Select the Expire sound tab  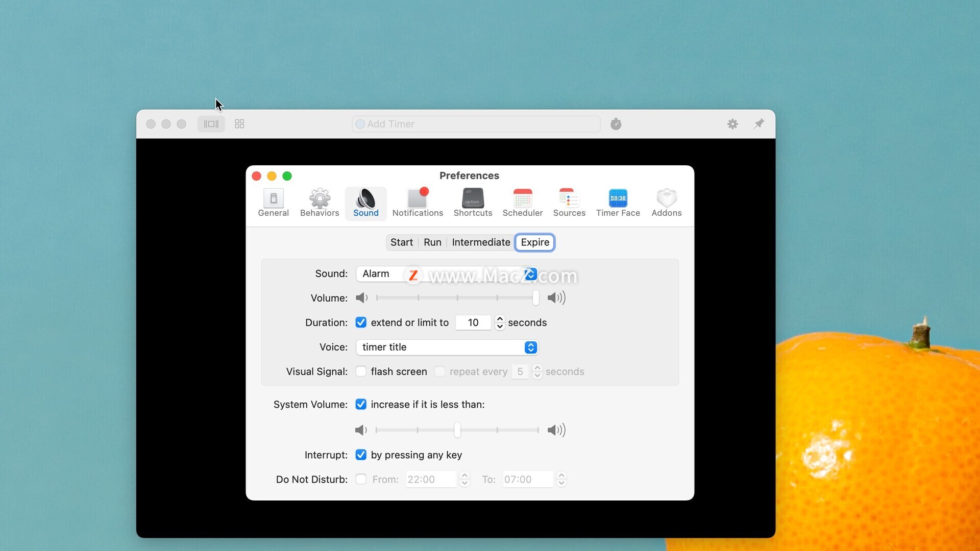click(535, 242)
